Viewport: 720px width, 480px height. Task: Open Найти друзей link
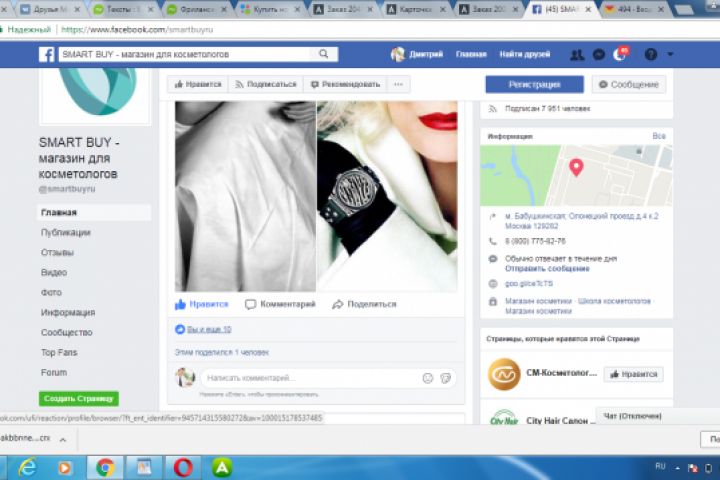(525, 54)
